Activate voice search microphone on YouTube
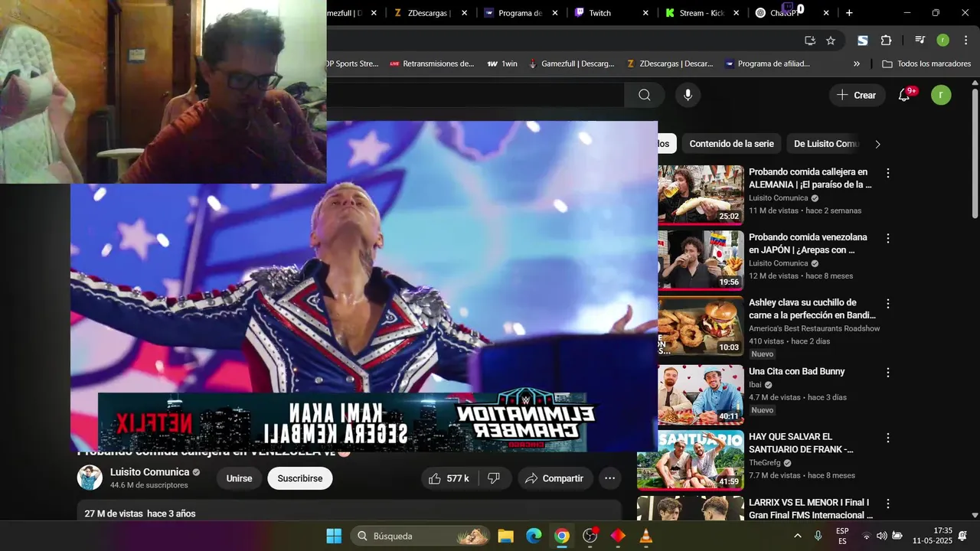The width and height of the screenshot is (980, 551). pyautogui.click(x=688, y=95)
